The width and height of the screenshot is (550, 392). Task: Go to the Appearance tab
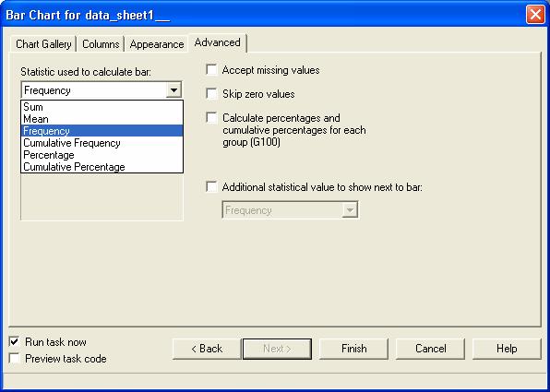coord(157,44)
